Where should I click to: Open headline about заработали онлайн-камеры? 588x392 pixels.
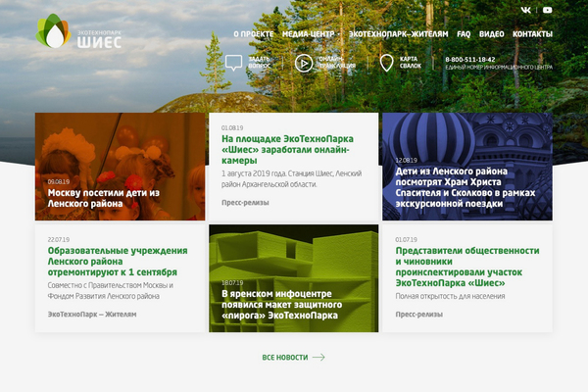pos(287,150)
